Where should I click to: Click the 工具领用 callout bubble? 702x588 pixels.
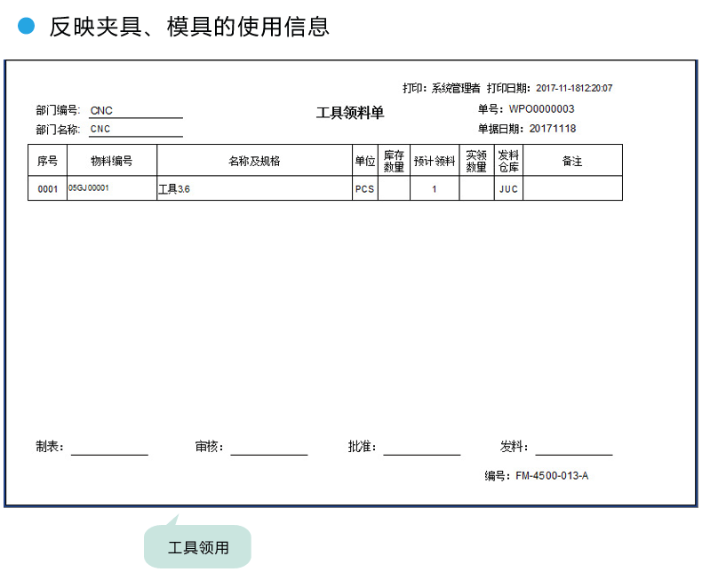[x=198, y=547]
